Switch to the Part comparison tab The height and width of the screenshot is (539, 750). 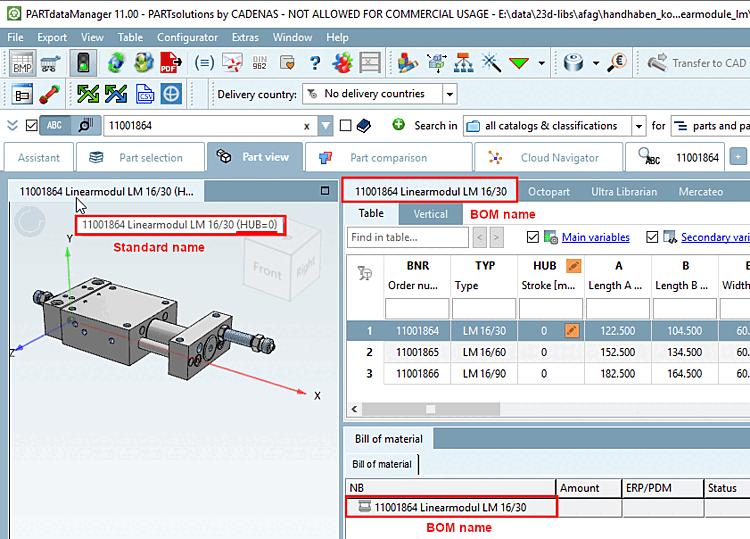[388, 157]
